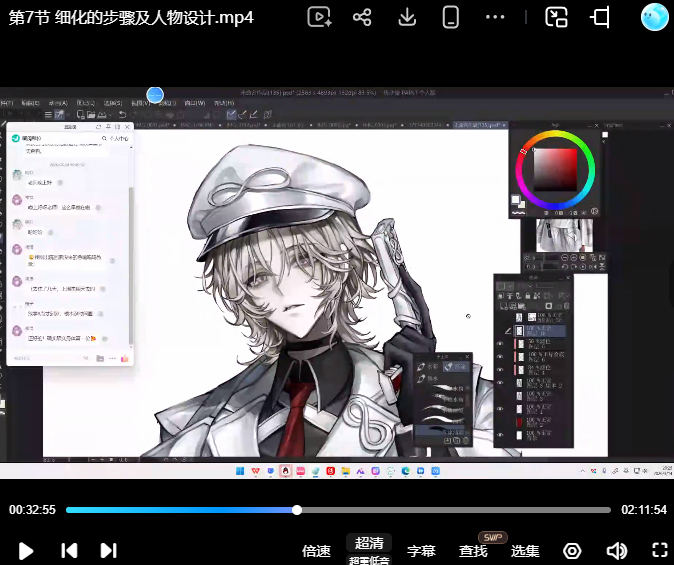Select the top brush stroke preset in the brush panel

coord(449,388)
